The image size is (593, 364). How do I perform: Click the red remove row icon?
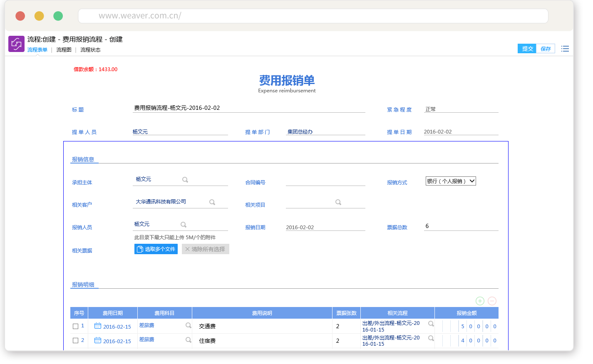pyautogui.click(x=492, y=301)
